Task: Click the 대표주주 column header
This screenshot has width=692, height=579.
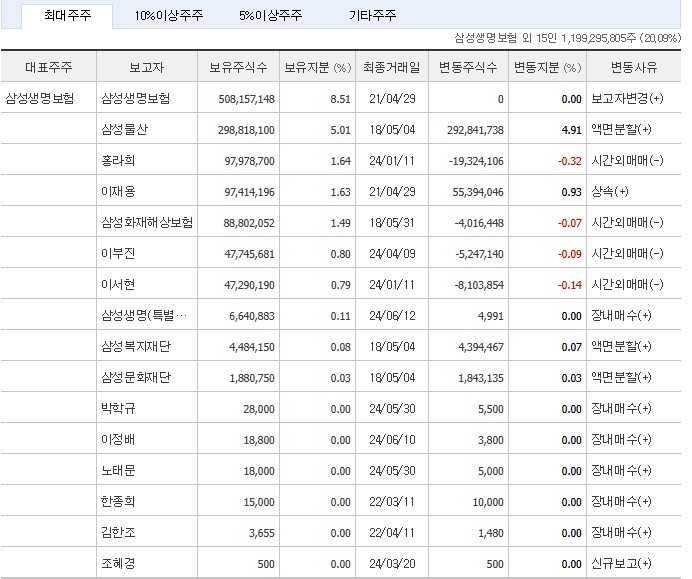Action: coord(49,67)
